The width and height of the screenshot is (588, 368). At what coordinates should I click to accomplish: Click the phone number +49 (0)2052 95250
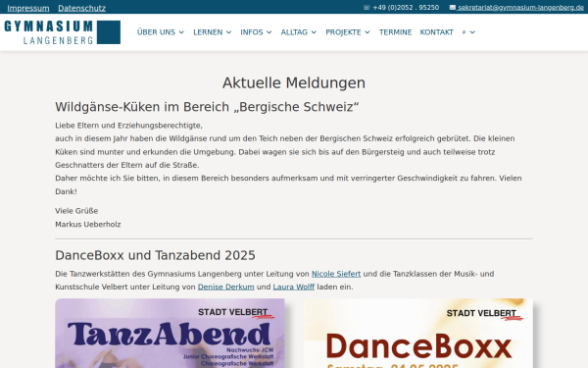[406, 8]
